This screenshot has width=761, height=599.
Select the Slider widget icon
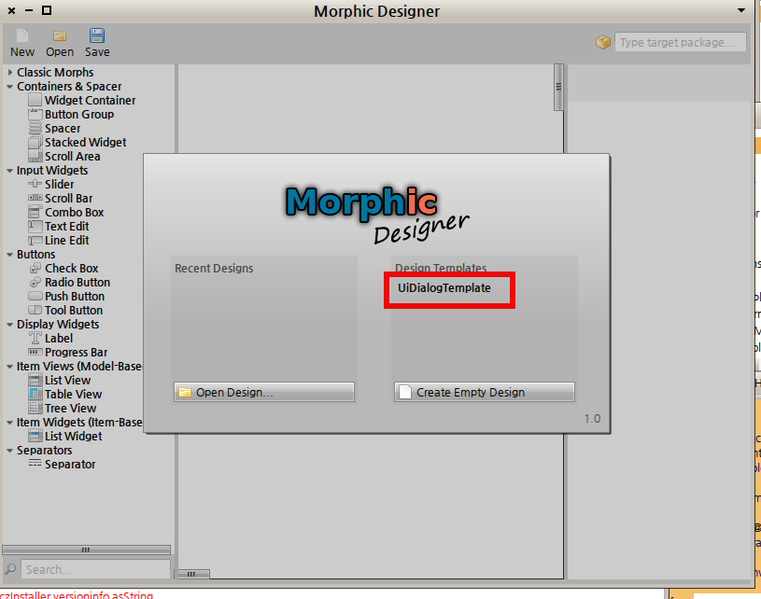pos(35,184)
